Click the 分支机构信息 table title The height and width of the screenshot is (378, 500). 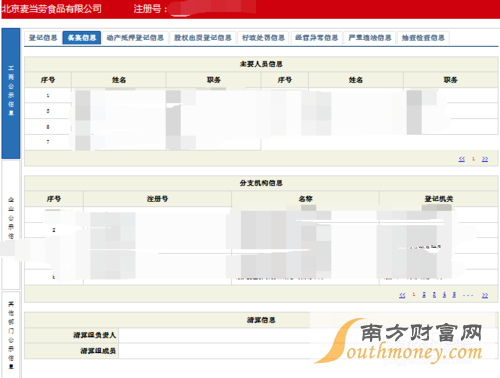click(261, 183)
